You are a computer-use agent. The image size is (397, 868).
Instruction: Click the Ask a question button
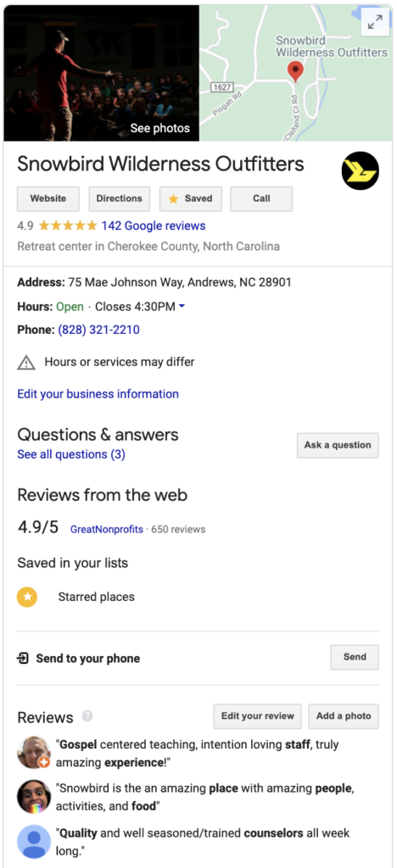(x=338, y=445)
